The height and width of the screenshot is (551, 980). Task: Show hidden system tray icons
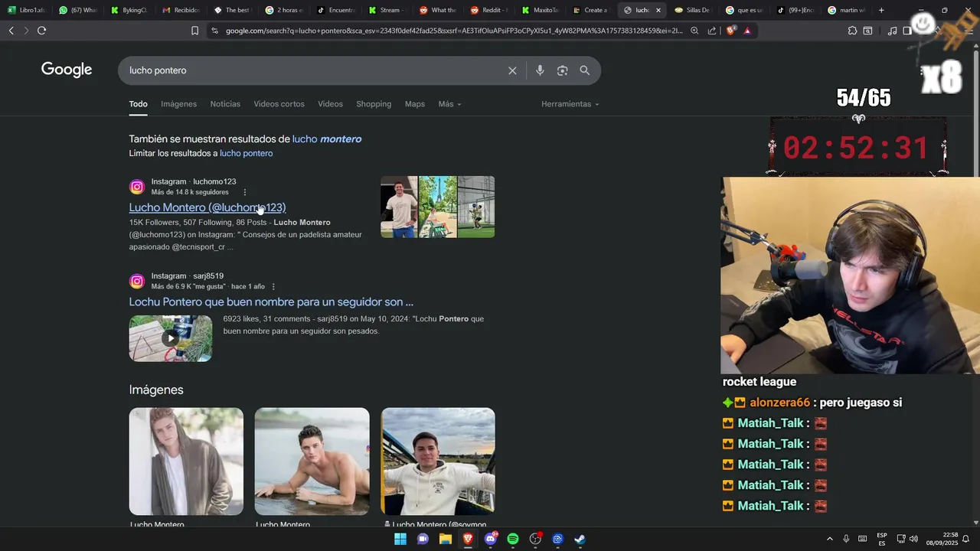click(829, 539)
